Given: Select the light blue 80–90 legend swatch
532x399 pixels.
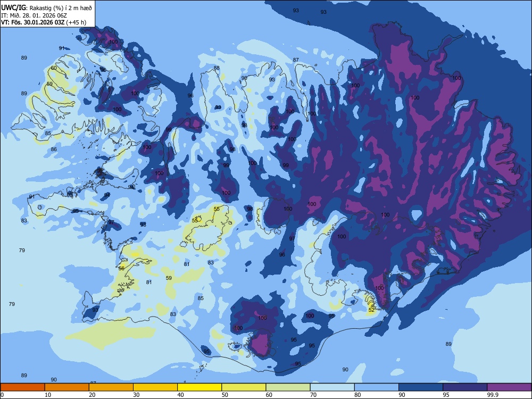Looking at the screenshot, I should pos(377,387).
